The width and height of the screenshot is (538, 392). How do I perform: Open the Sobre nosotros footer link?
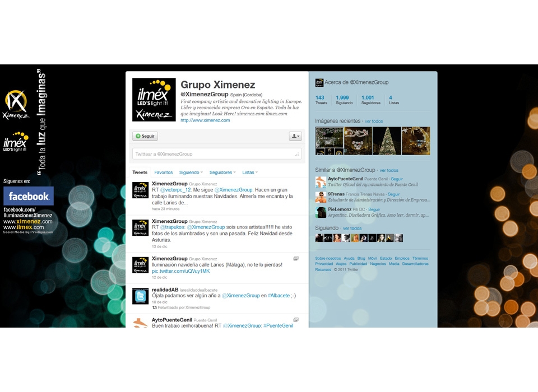(x=328, y=258)
